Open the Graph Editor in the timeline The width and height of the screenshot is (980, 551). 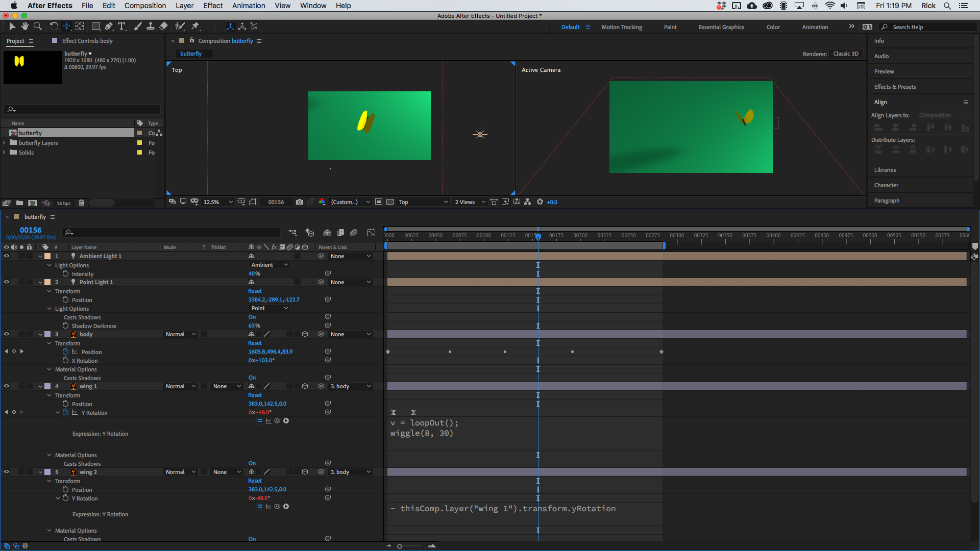(x=371, y=233)
